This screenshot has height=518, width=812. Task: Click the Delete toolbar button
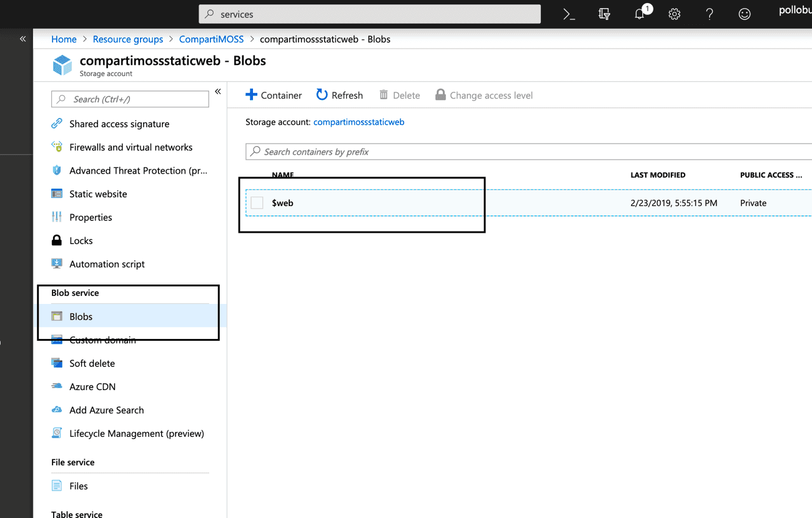[400, 95]
